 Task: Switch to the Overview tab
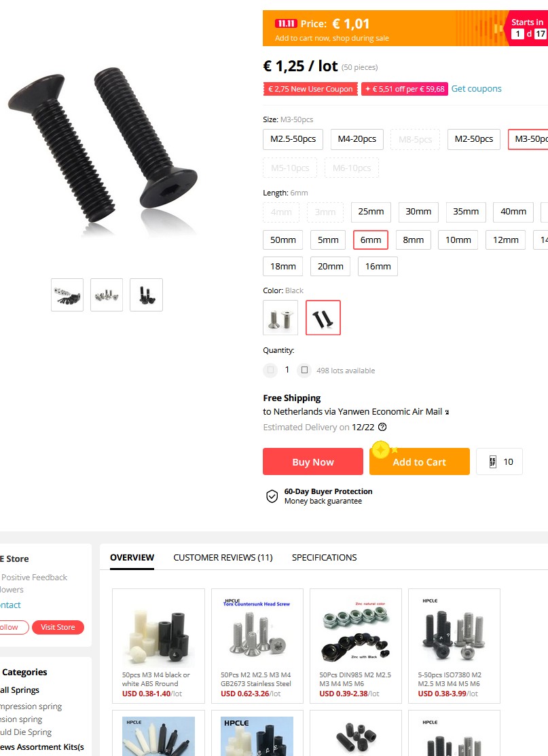click(x=132, y=558)
